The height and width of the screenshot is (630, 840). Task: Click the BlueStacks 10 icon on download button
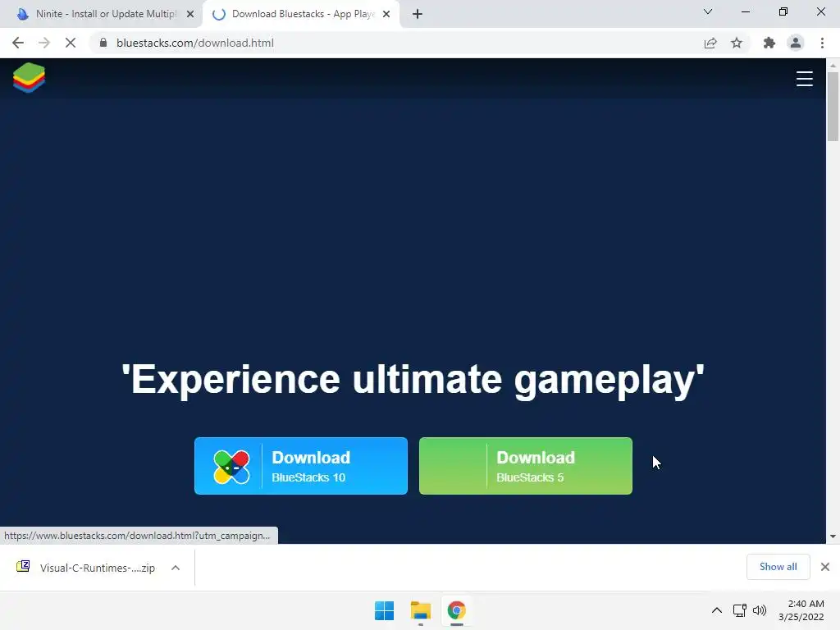coord(231,467)
